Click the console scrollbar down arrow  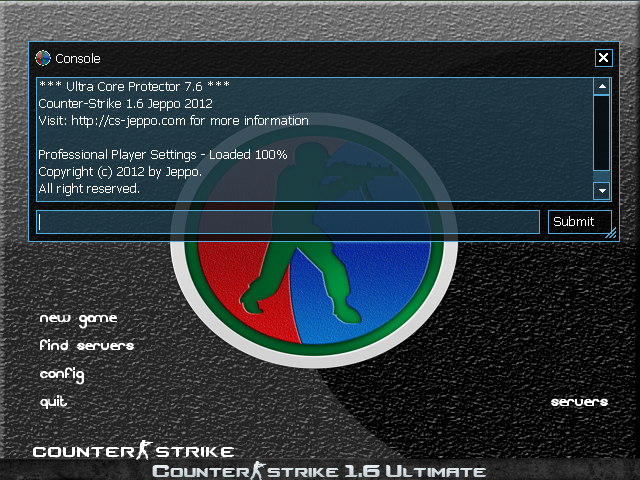pyautogui.click(x=602, y=191)
